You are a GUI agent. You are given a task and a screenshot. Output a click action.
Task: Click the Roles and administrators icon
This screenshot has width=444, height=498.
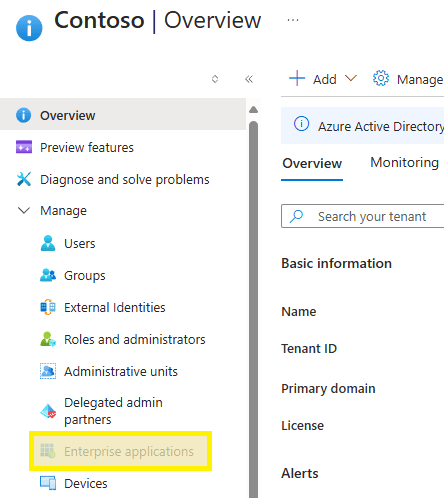pos(48,339)
